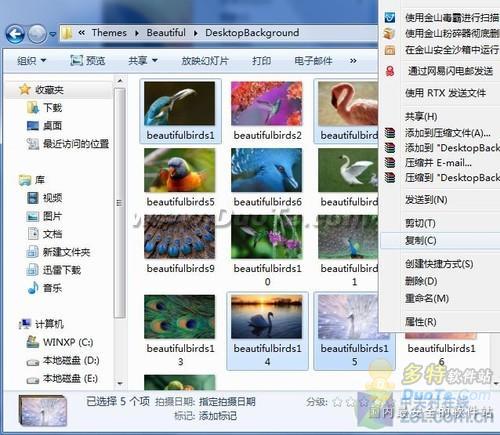Select 属性(R) properties menu entry

pos(421,322)
